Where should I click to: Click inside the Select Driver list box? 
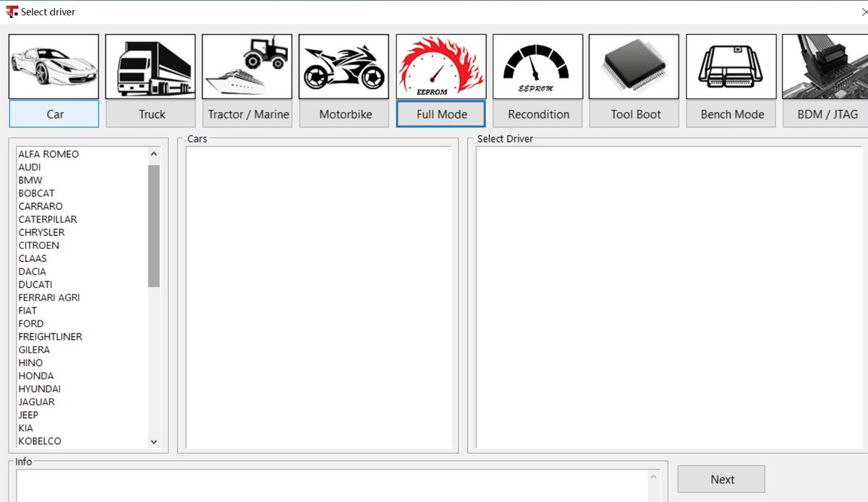(669, 297)
